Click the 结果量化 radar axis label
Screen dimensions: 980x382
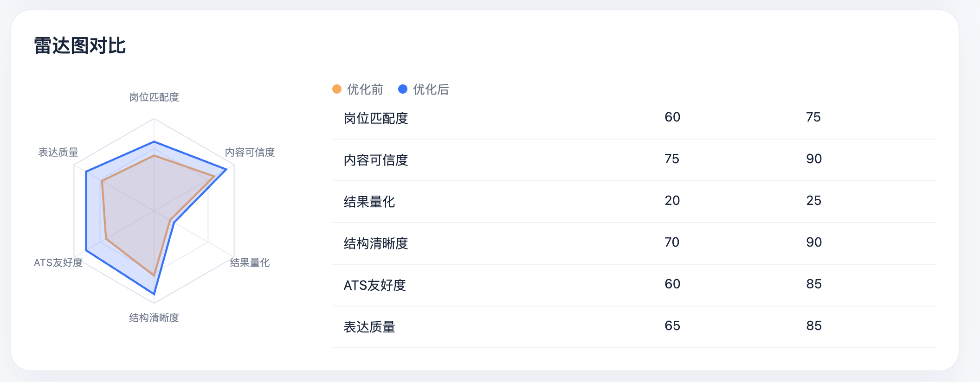tap(250, 262)
